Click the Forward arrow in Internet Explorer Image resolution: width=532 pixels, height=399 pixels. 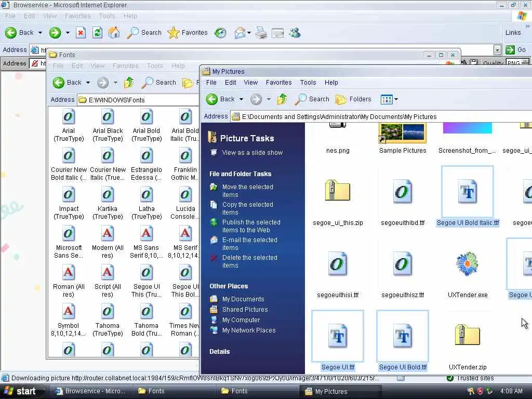55,33
